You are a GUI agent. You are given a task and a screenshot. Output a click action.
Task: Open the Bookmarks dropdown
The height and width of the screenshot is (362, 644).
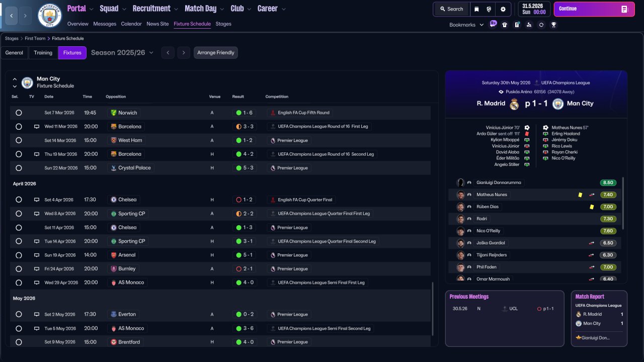pyautogui.click(x=466, y=25)
